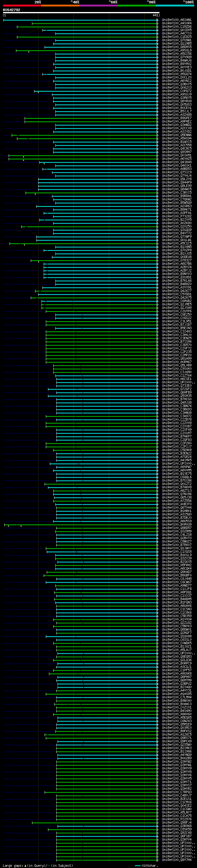Click the green alignment bar for UniRef100_C1E825
The width and height of the screenshot is (197, 868).
tap(87, 37)
